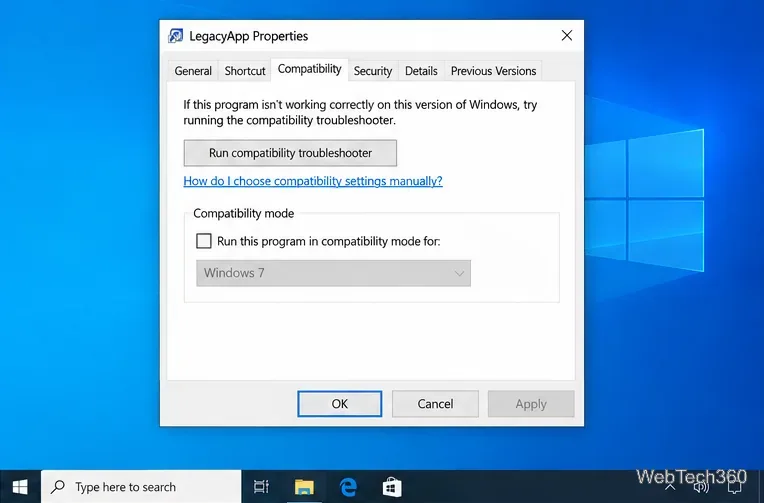Click the 'Compatibility mode' group label

244,213
